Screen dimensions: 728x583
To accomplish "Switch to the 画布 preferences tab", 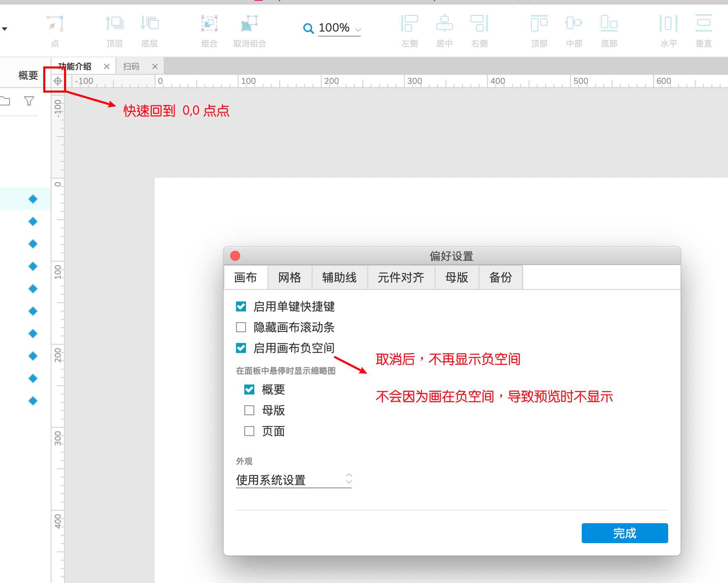I will [246, 277].
